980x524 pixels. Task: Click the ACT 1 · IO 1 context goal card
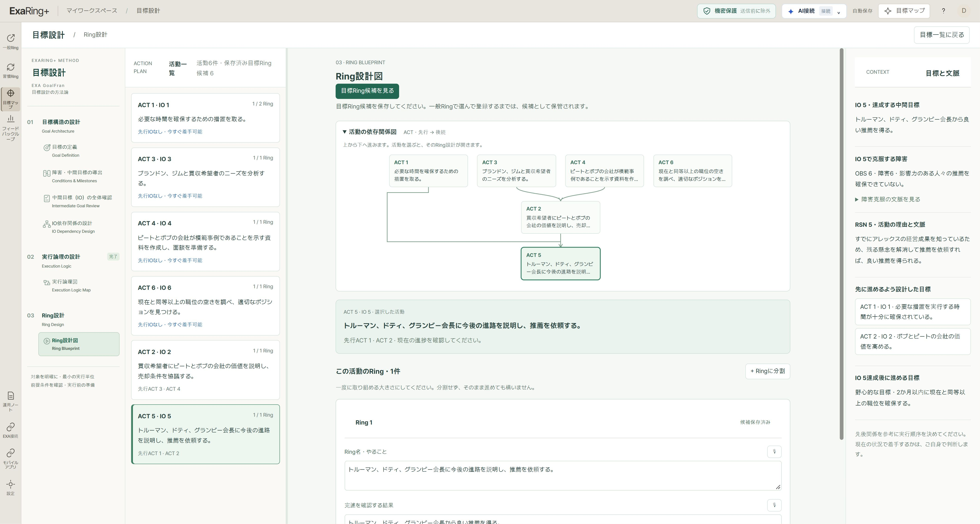[913, 312]
